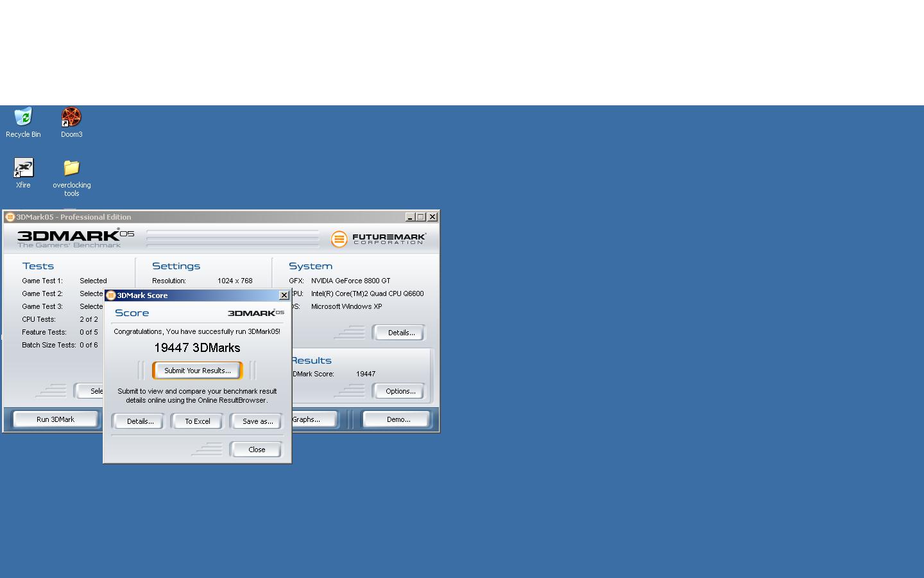
Task: Click the 3DMARK05 logo in main window
Action: [x=76, y=238]
